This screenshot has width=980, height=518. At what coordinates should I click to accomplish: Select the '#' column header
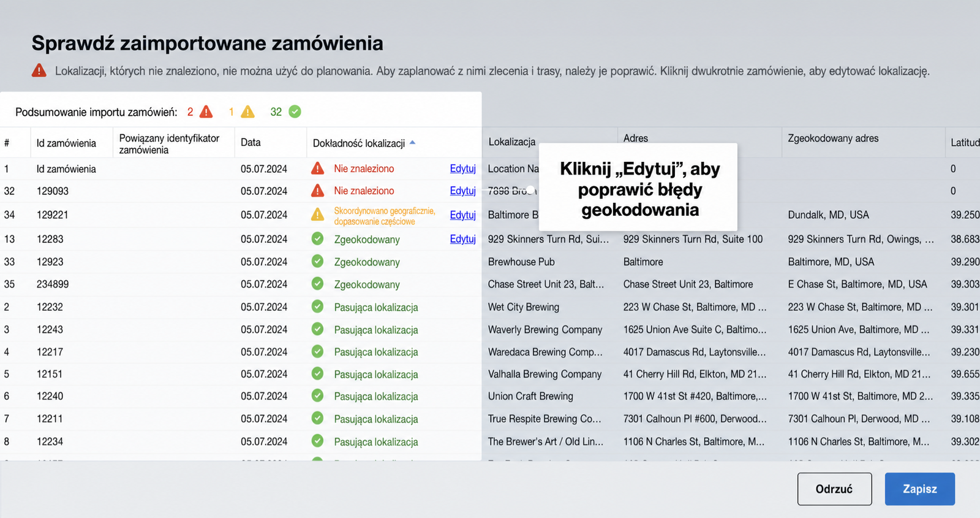point(7,143)
